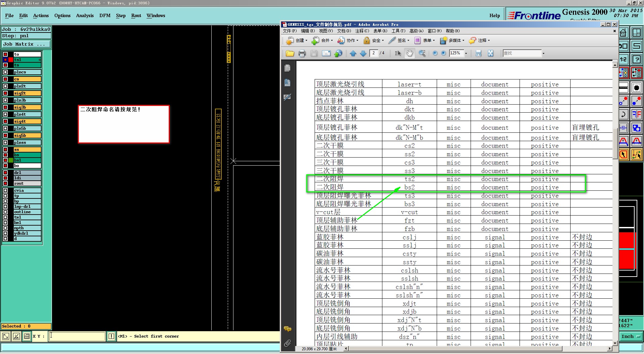Toggle visibility checkbox of layer outline
The image size is (644, 354).
[x=5, y=212]
